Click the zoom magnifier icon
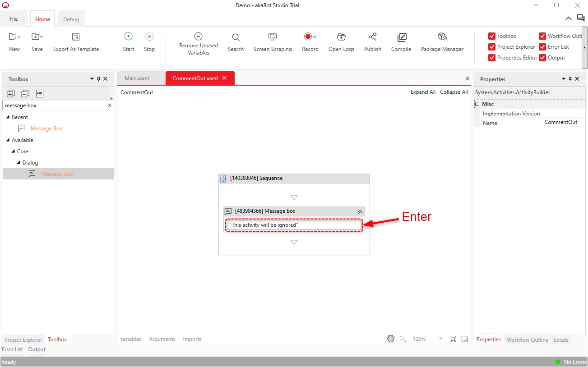This screenshot has height=367, width=588. click(x=403, y=339)
